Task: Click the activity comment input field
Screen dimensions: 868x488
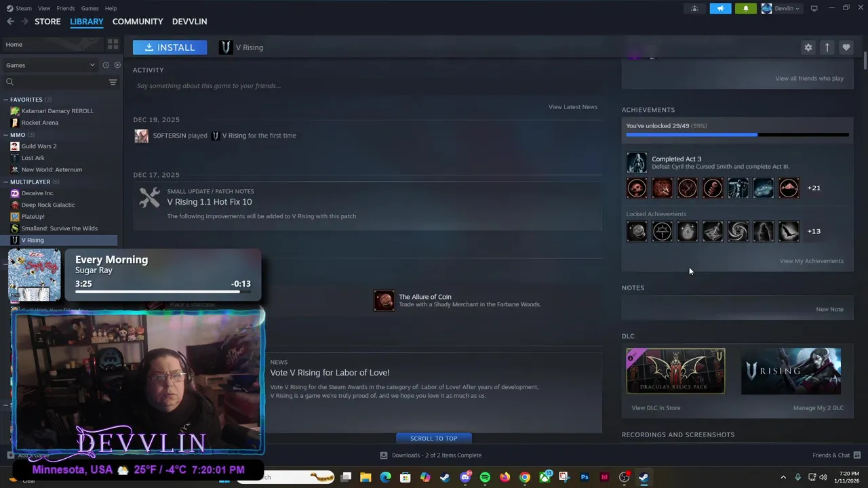Action: [366, 86]
